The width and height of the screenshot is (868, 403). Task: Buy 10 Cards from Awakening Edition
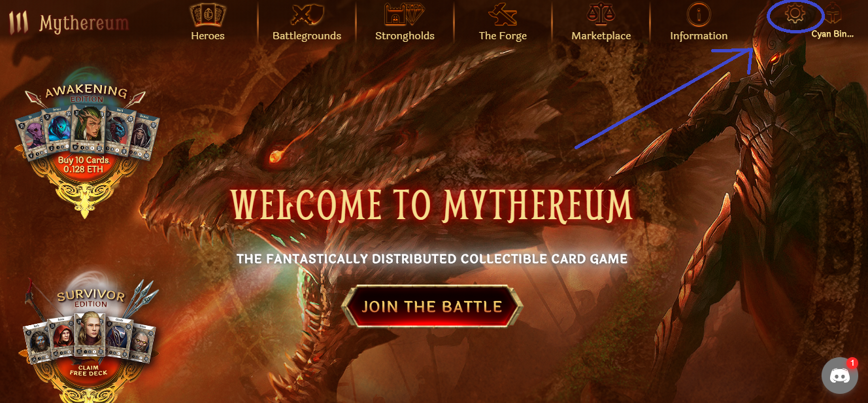(84, 164)
